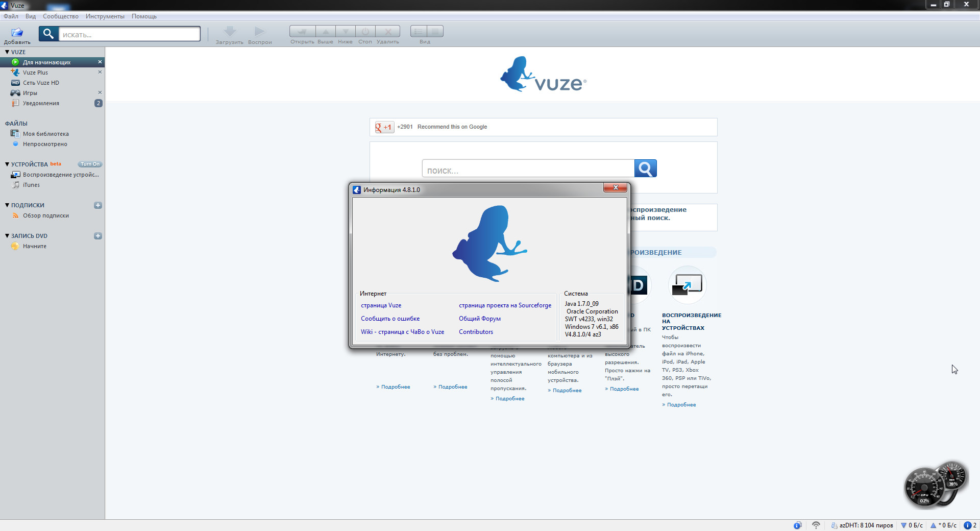Click the Загрузить download arrow icon
Viewport: 980px width, 531px height.
click(x=230, y=32)
